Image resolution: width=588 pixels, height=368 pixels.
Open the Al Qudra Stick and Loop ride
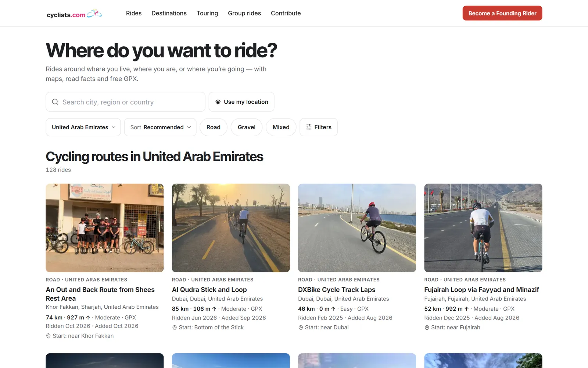tap(209, 290)
